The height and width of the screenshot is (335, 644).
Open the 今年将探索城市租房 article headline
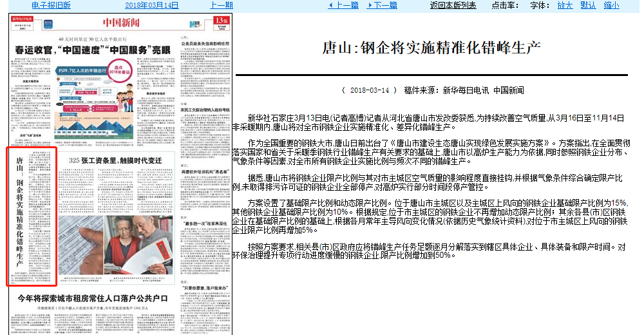coord(93,298)
